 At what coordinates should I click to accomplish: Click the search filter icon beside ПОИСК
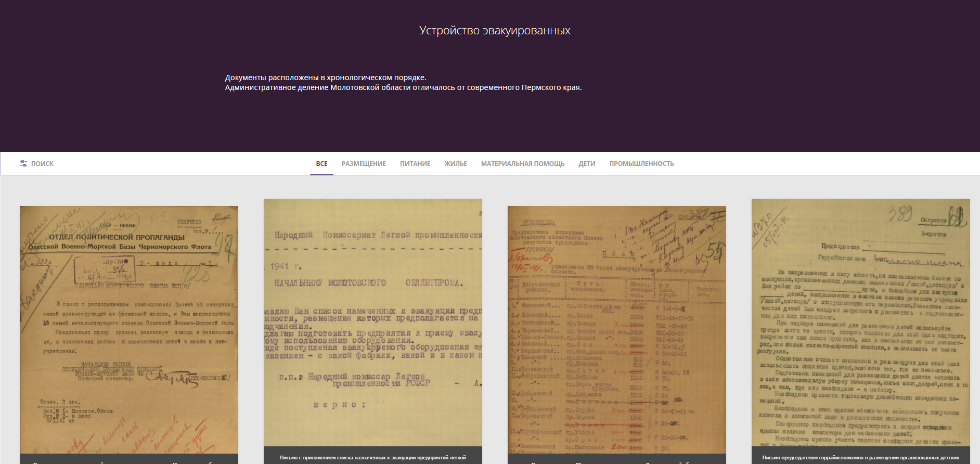[23, 163]
